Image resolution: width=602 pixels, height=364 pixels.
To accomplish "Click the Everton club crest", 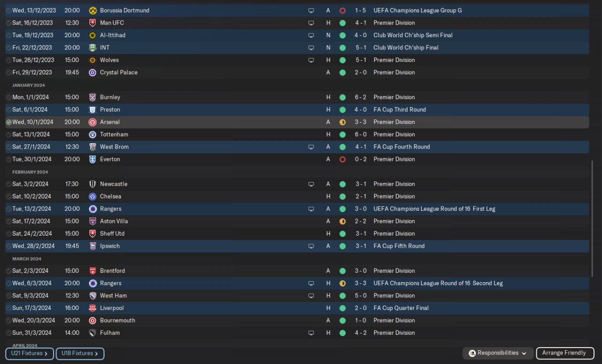I will click(93, 159).
